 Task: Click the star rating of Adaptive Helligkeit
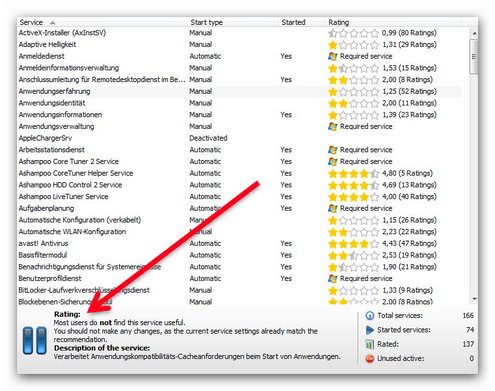(x=353, y=45)
